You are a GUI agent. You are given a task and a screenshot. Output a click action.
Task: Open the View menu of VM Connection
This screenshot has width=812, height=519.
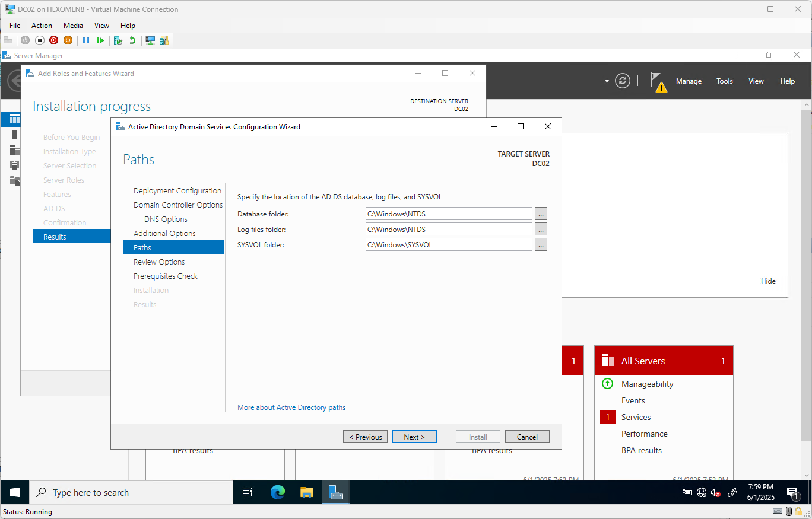click(101, 26)
